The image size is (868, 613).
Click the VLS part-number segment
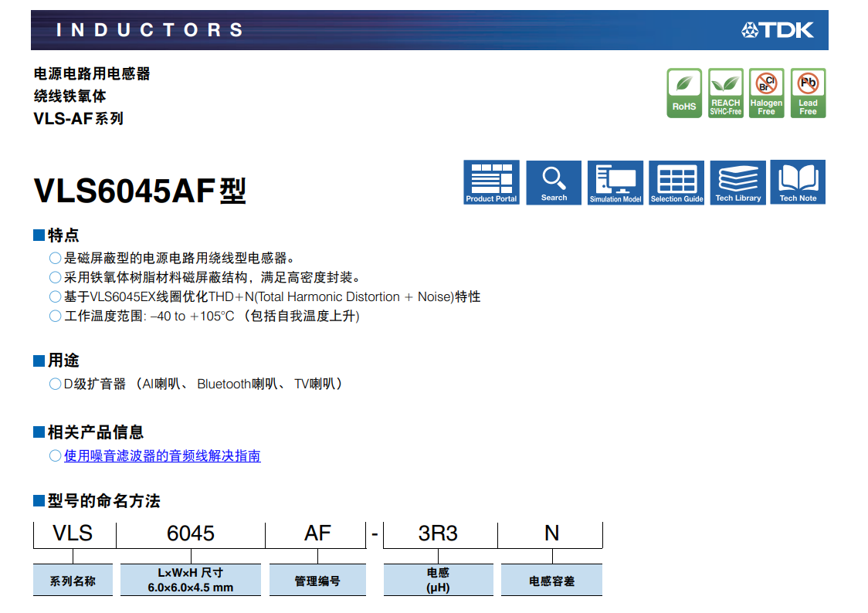coord(73,533)
